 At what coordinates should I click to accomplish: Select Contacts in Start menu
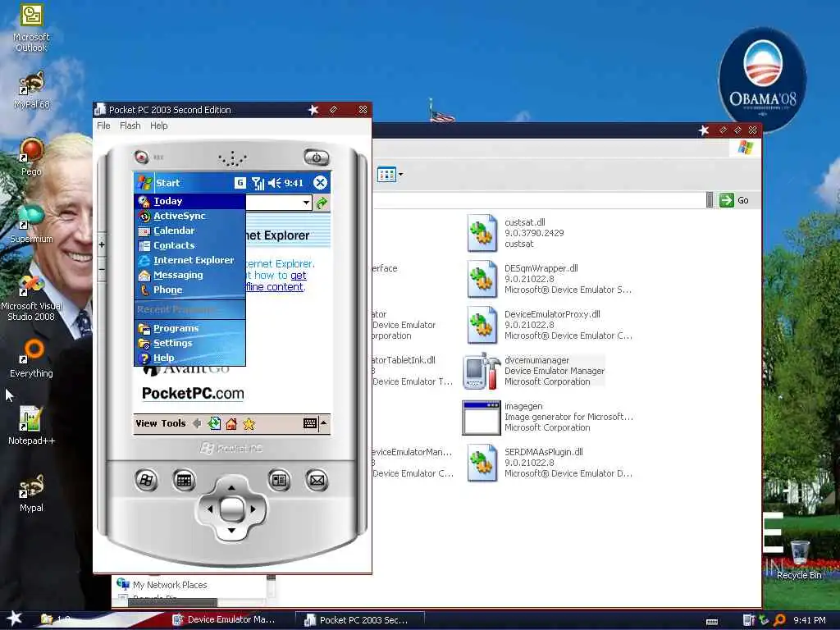click(189, 245)
